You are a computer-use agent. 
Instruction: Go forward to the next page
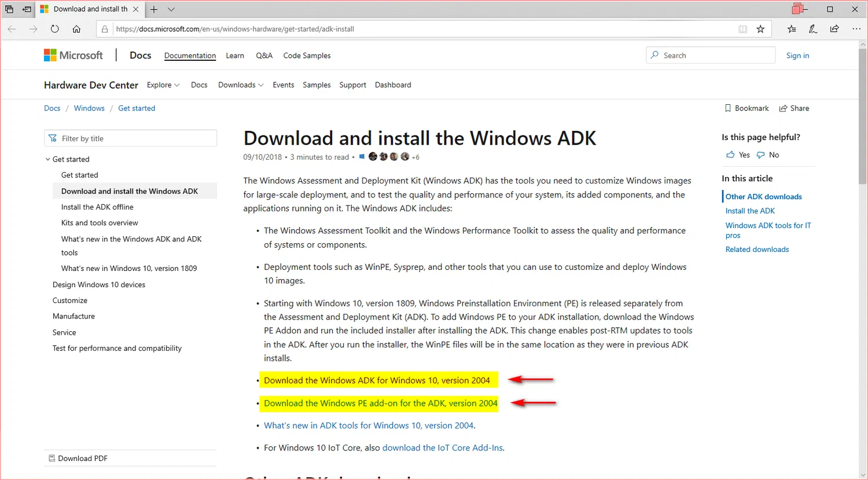click(x=33, y=29)
